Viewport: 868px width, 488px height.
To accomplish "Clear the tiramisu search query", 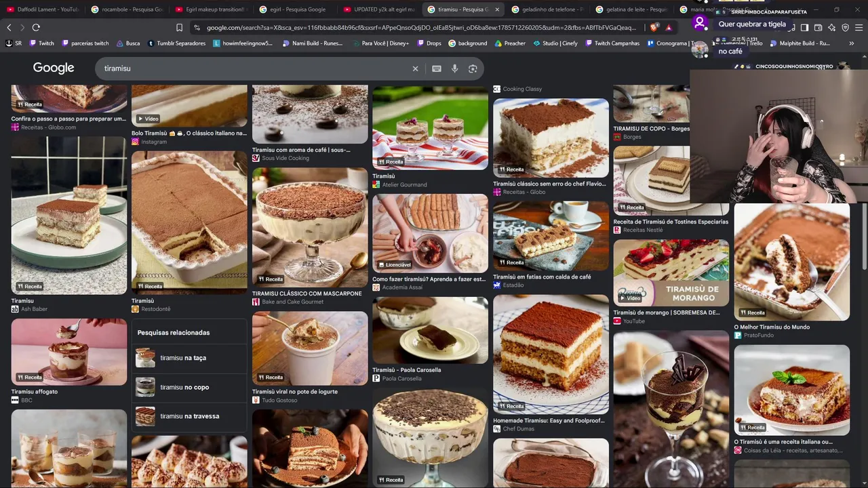I will (416, 68).
